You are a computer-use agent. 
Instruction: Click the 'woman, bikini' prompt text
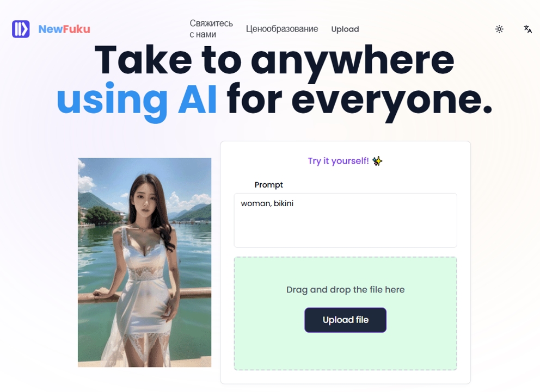pyautogui.click(x=267, y=203)
